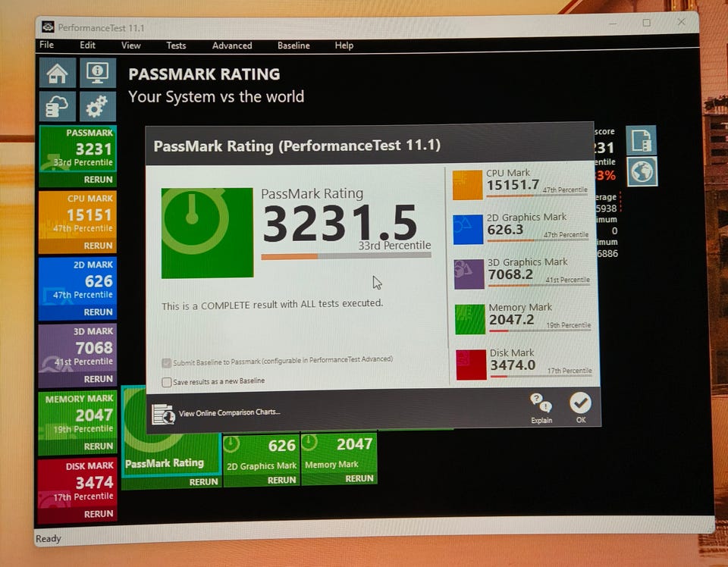The image size is (728, 567).
Task: Click the save results document icon on right
Action: (642, 140)
